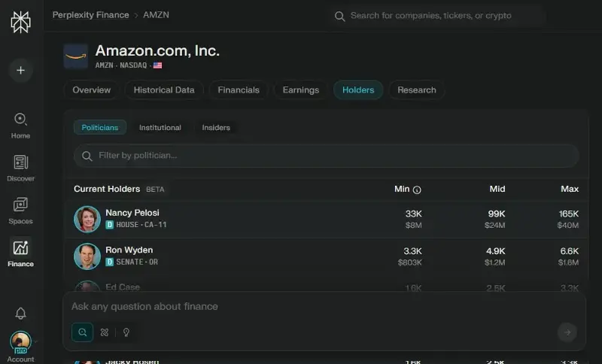Viewport: 602px width, 364px height.
Task: Open the Account profile avatar
Action: (20, 341)
